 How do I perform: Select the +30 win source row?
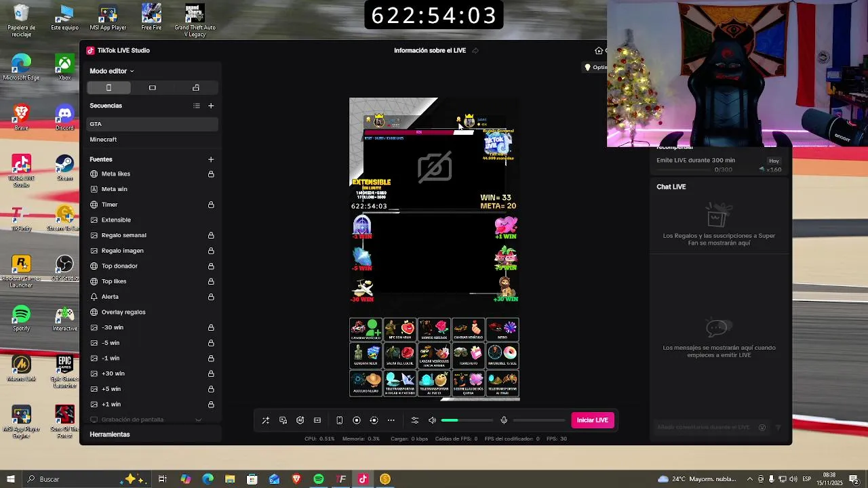pyautogui.click(x=153, y=373)
